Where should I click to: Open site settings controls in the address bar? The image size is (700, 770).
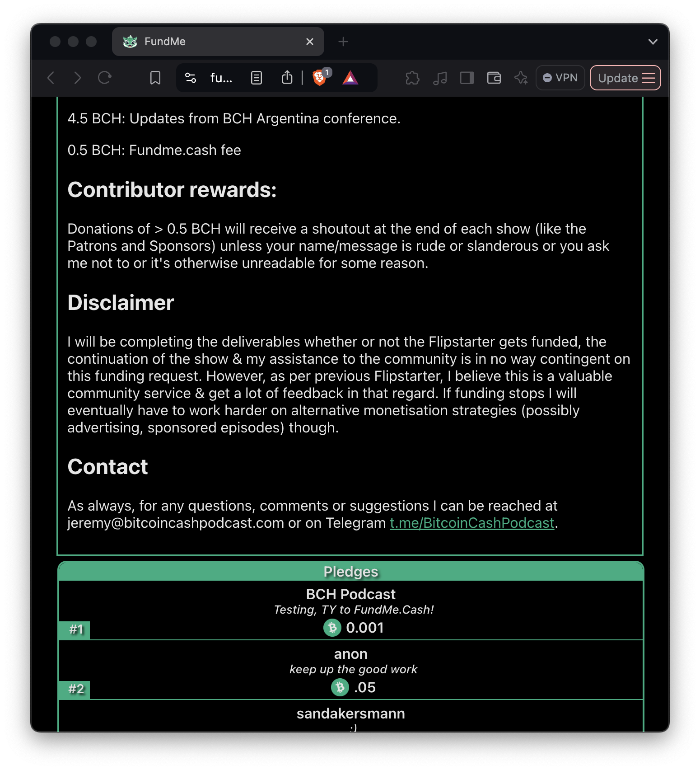click(x=191, y=78)
